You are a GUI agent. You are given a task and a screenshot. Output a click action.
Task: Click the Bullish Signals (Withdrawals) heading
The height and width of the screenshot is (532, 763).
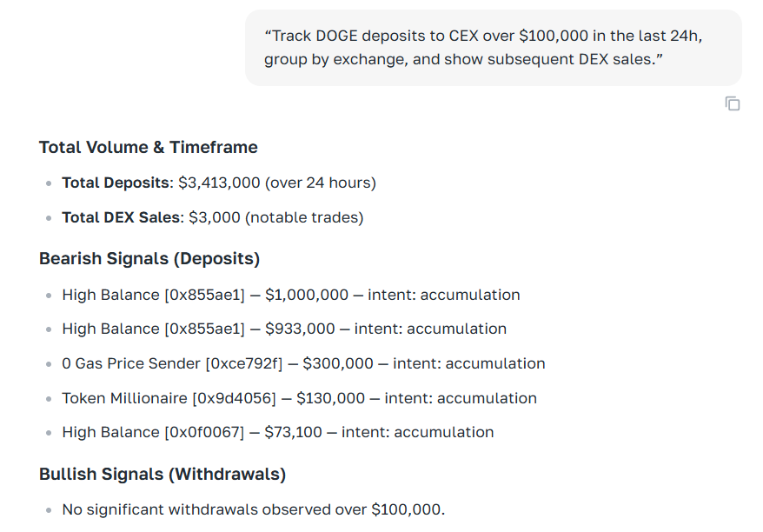click(x=163, y=474)
